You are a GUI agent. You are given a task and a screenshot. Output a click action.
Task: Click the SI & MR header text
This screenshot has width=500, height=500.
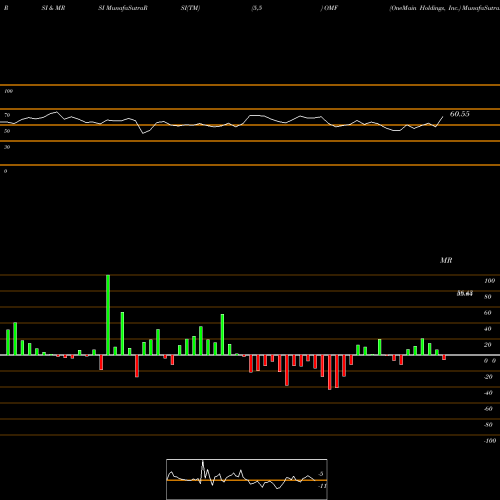53,8
